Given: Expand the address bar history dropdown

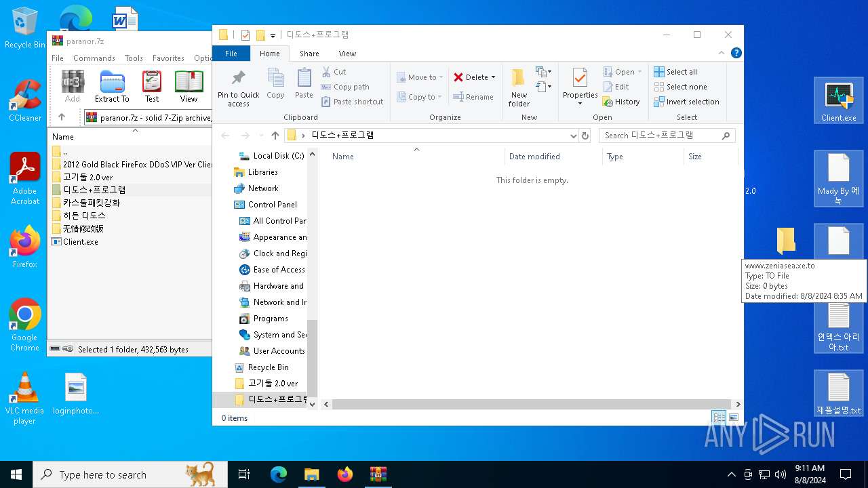Looking at the screenshot, I should point(574,136).
